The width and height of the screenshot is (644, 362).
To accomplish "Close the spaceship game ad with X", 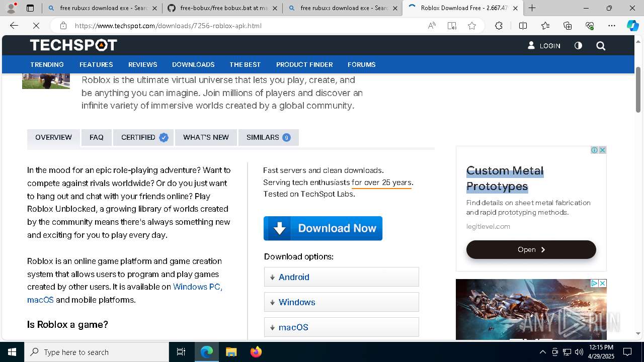I will point(602,283).
